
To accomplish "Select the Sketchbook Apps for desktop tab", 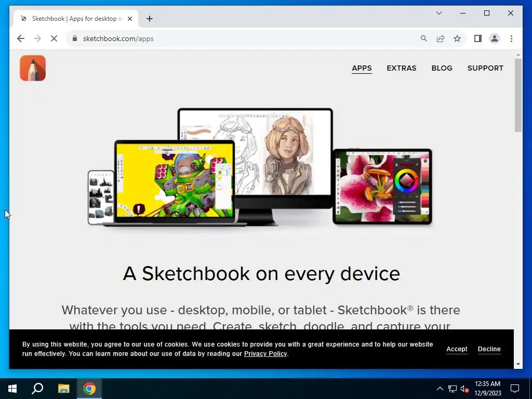I will (76, 19).
